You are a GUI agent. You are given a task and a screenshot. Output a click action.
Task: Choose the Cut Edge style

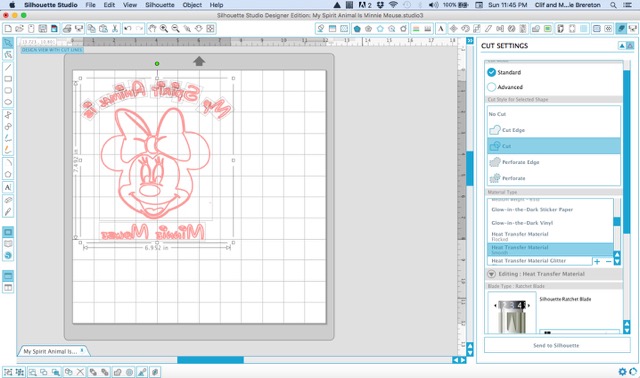pyautogui.click(x=554, y=130)
